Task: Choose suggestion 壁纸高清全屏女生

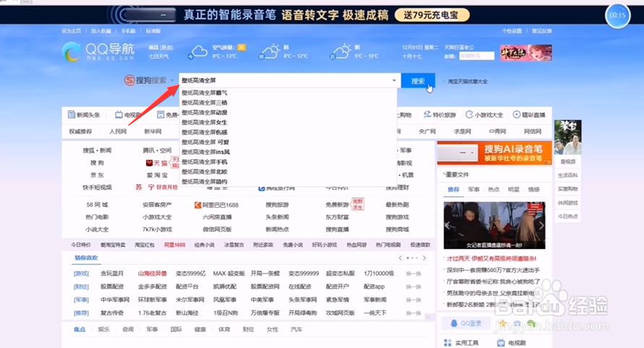Action: [x=204, y=122]
